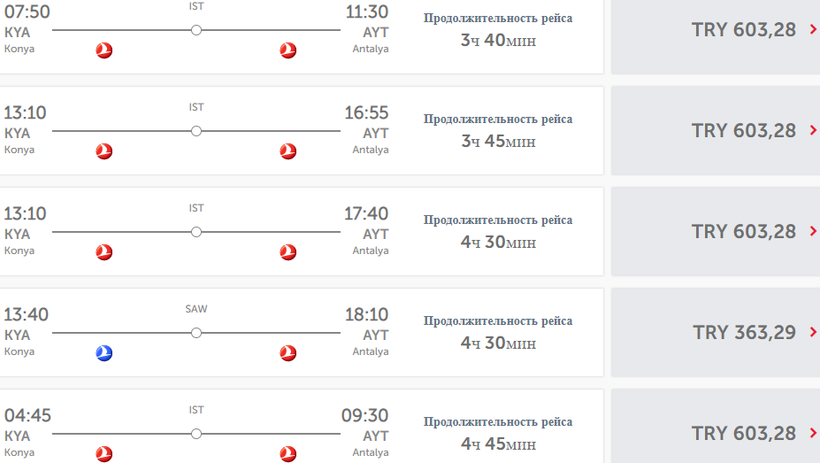
Task: Click blue airline logo on 13:40 flight
Action: [104, 353]
